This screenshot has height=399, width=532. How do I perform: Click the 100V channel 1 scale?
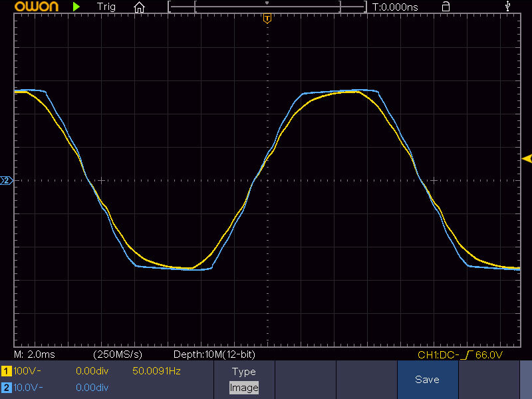point(28,370)
